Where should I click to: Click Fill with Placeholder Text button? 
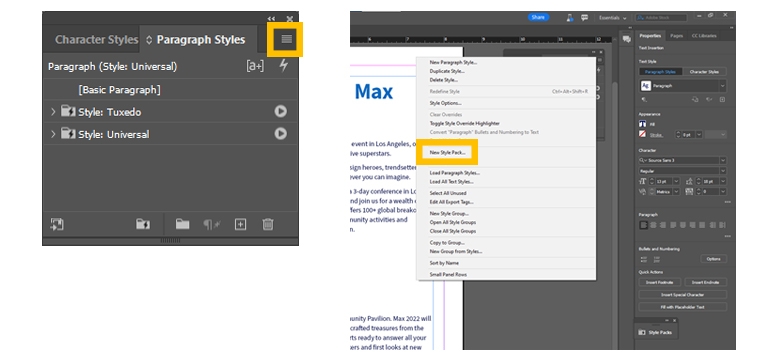pyautogui.click(x=683, y=307)
